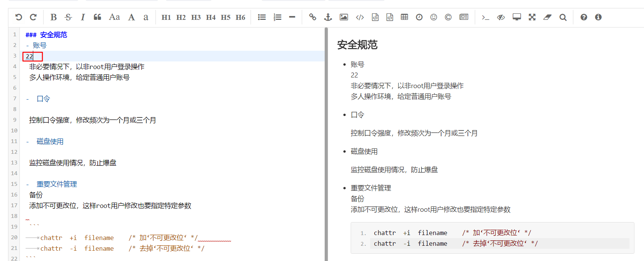The width and height of the screenshot is (644, 261).
Task: Insert a code block
Action: point(390,17)
